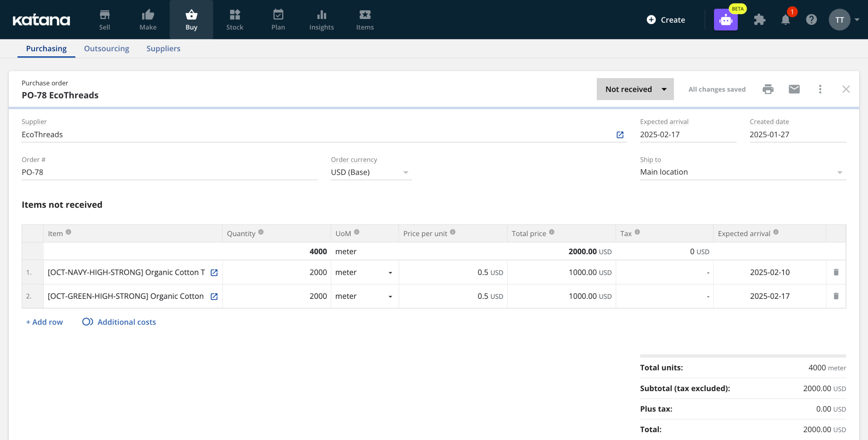Delete the OCT-NAVY-HIGH-STRONG row with trash icon
The width and height of the screenshot is (868, 440).
pyautogui.click(x=836, y=272)
